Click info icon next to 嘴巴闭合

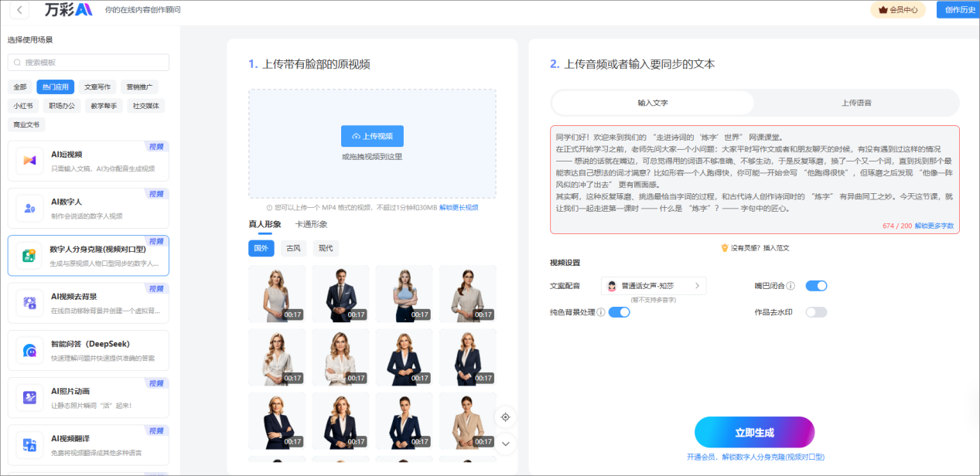click(x=790, y=286)
